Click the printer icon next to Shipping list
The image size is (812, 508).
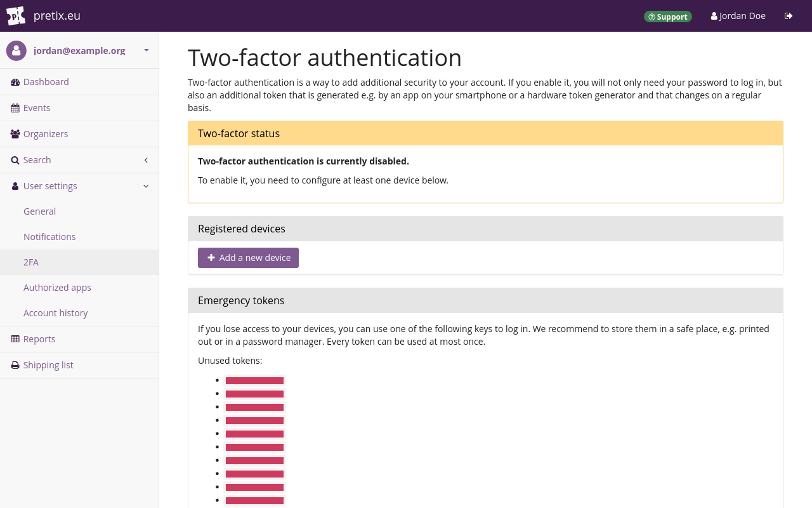[x=14, y=364]
